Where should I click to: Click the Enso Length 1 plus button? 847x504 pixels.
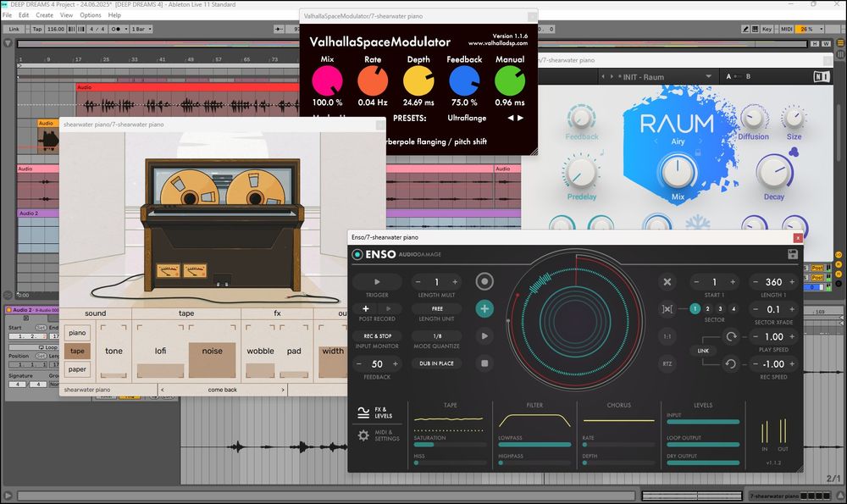792,282
